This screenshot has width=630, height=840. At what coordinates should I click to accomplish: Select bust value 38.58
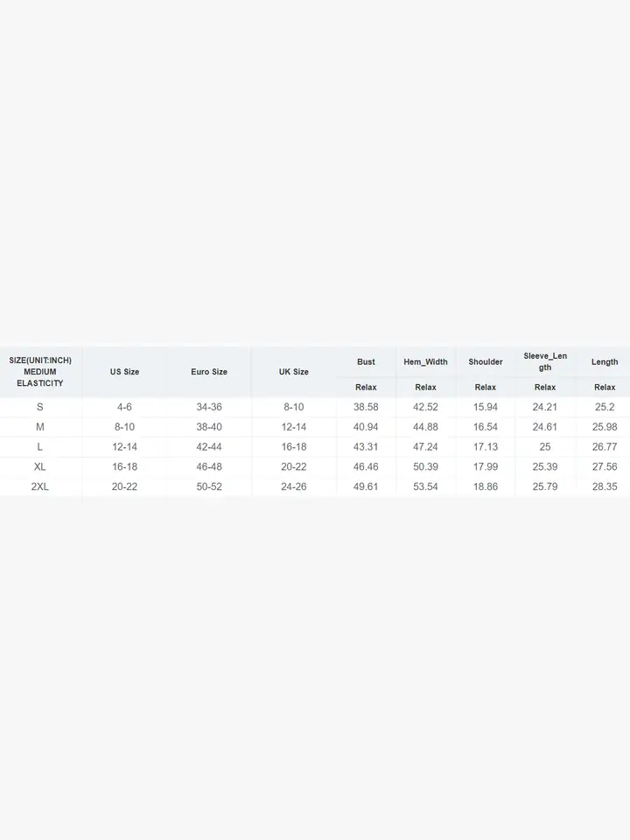coord(366,407)
